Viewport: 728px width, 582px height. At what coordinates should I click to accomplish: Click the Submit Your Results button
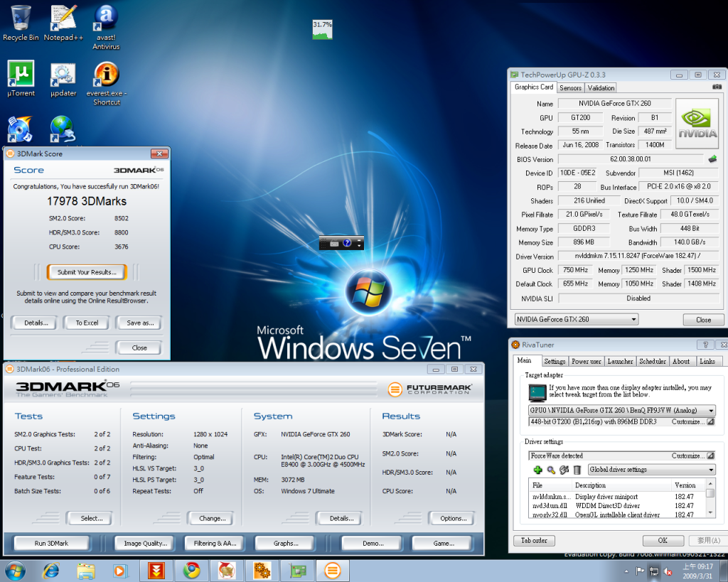[x=87, y=272]
